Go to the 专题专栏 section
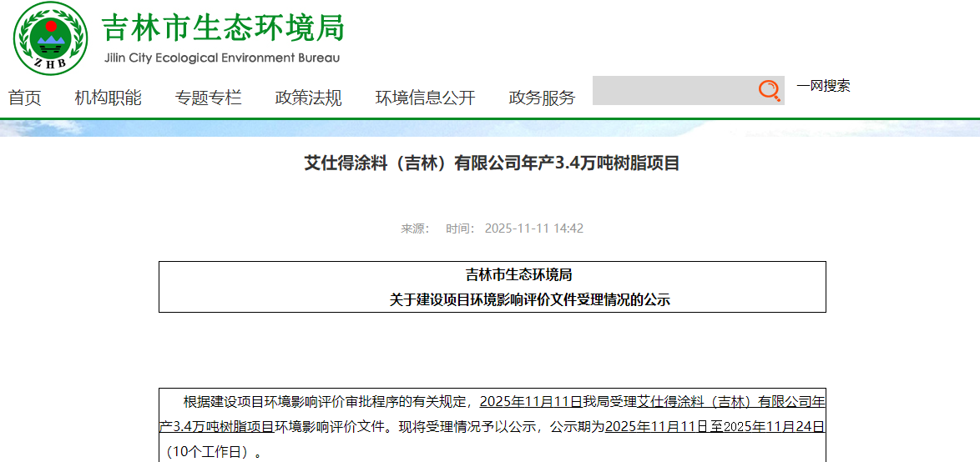This screenshot has height=462, width=980. 209,98
